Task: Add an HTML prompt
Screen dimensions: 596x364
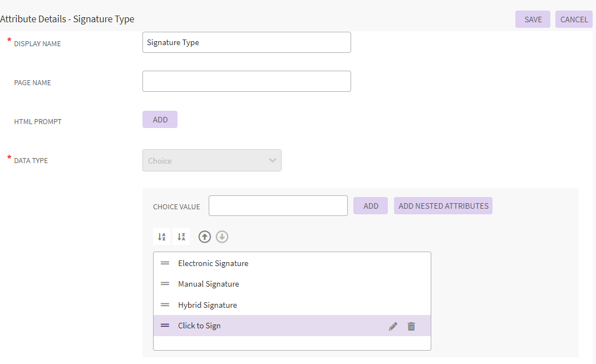Action: pyautogui.click(x=160, y=120)
